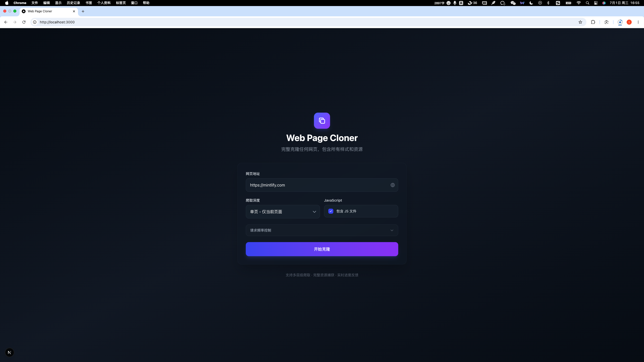Open Chrome extensions puzzle icon
This screenshot has width=644, height=362.
[x=593, y=22]
